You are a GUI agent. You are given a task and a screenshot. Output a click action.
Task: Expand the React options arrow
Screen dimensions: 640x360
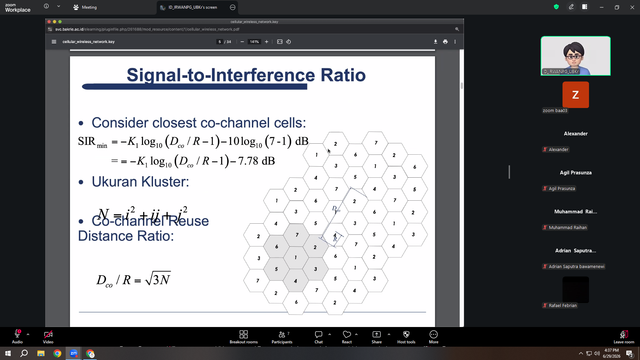(x=356, y=334)
